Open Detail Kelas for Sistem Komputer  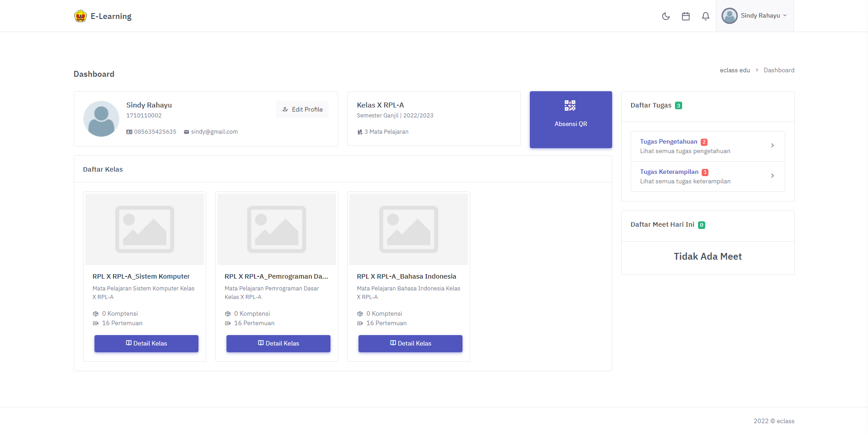146,343
